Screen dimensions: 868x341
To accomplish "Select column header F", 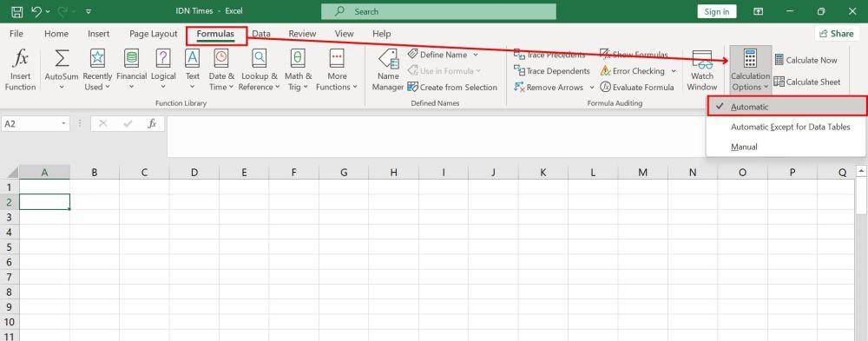I will pos(294,173).
